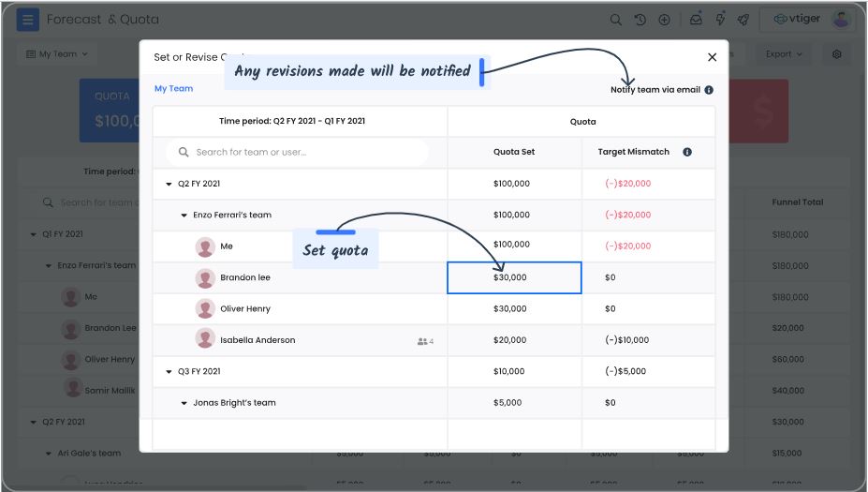Click info icon beside Target Mismatch
The image size is (868, 492).
coord(687,152)
